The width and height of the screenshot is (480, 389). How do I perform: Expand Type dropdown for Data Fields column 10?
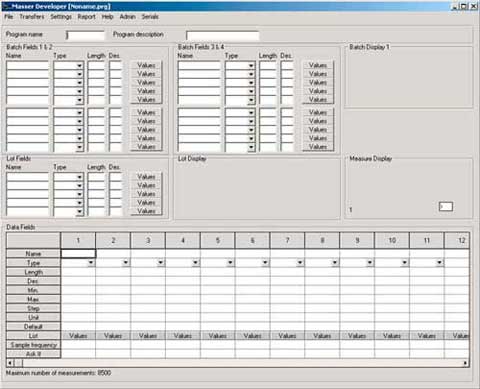click(x=404, y=263)
